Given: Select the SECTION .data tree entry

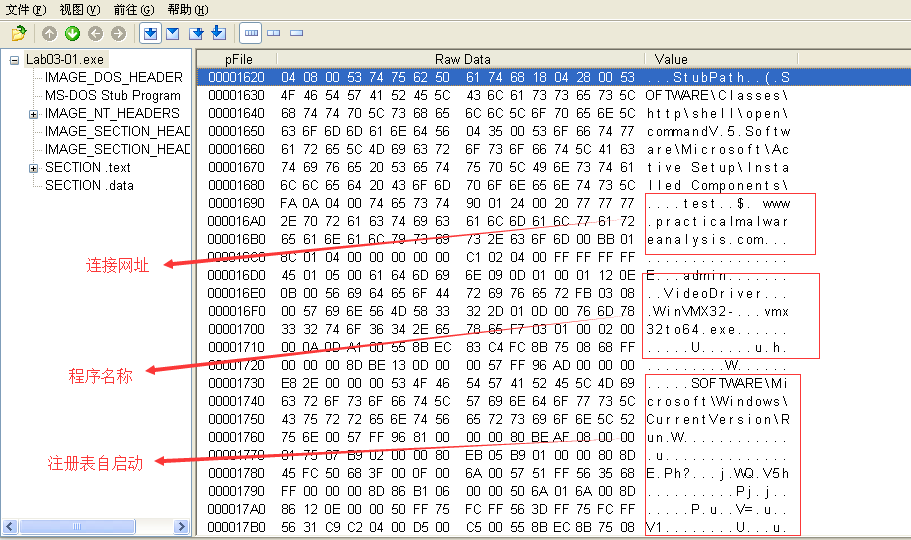Looking at the screenshot, I should click(89, 185).
